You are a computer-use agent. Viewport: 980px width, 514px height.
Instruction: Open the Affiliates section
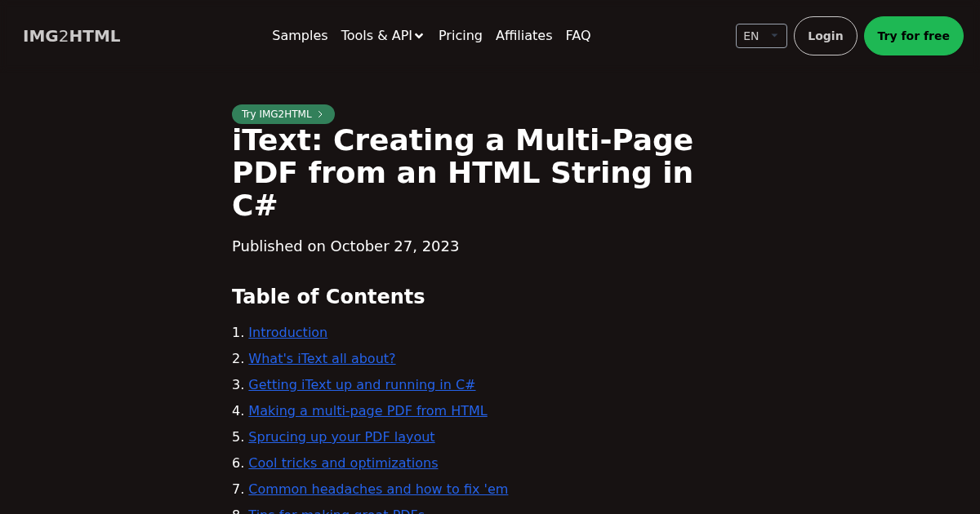pos(523,36)
